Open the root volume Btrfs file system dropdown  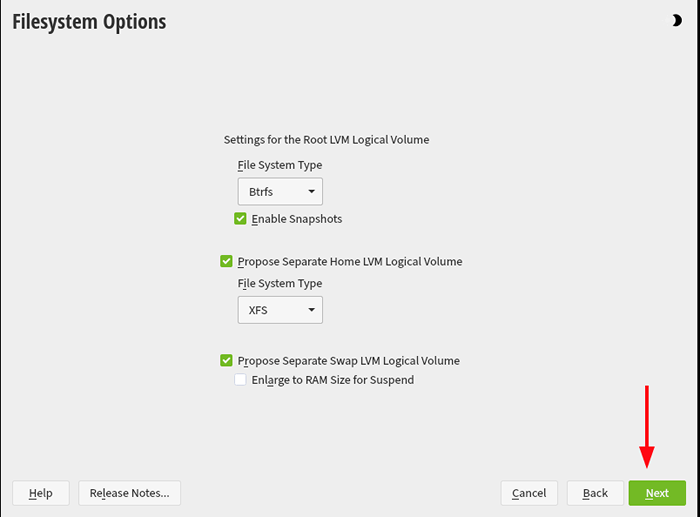pyautogui.click(x=280, y=192)
